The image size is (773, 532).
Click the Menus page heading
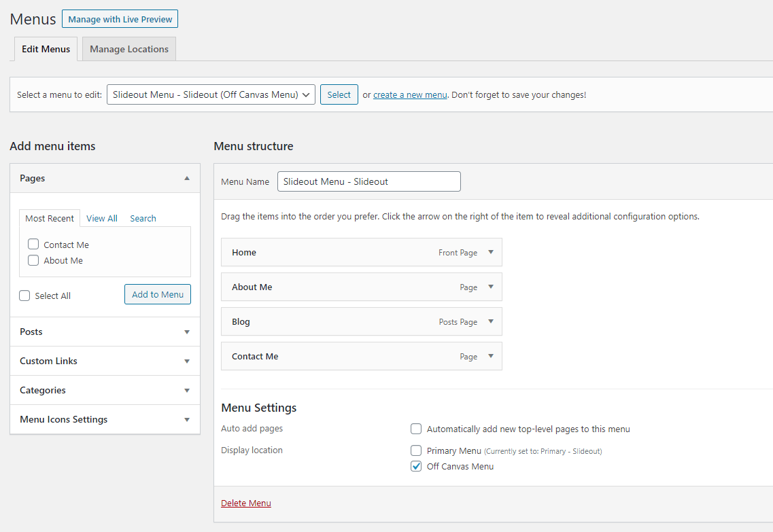coord(33,19)
